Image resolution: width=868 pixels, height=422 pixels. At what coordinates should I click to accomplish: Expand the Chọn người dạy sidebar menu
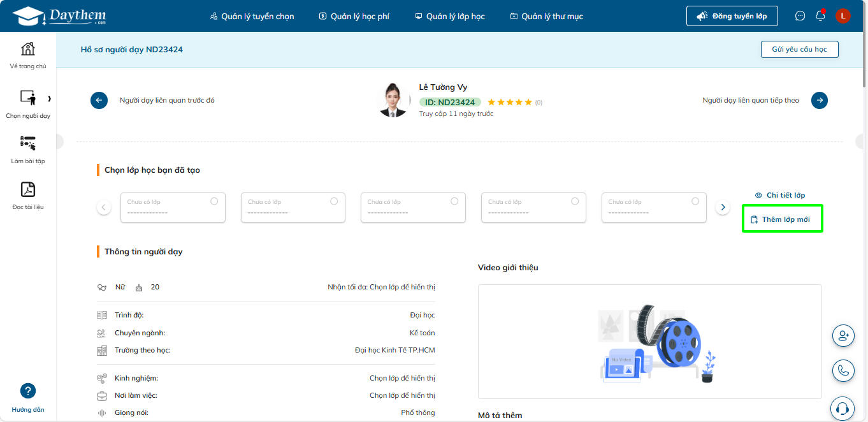point(49,99)
